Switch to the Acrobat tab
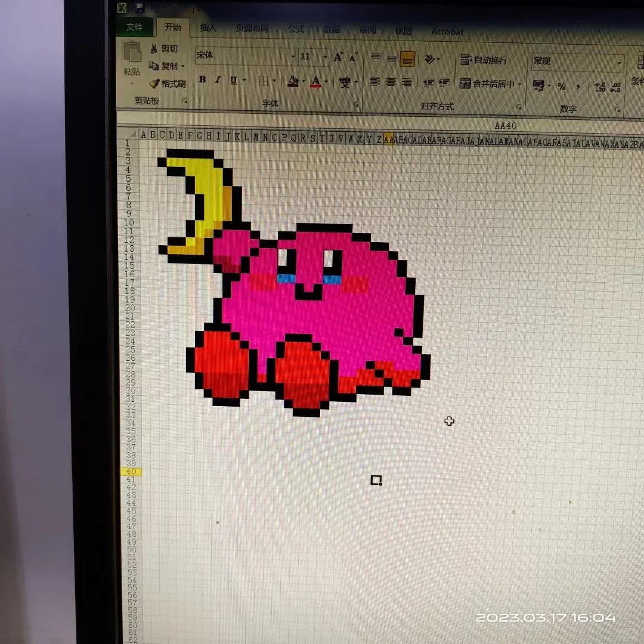Viewport: 644px width, 644px height. (447, 32)
